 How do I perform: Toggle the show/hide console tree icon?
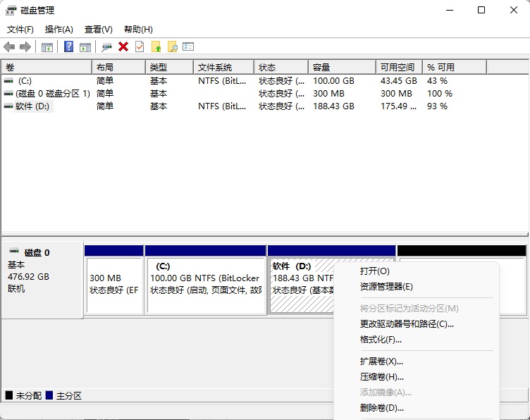pos(47,47)
